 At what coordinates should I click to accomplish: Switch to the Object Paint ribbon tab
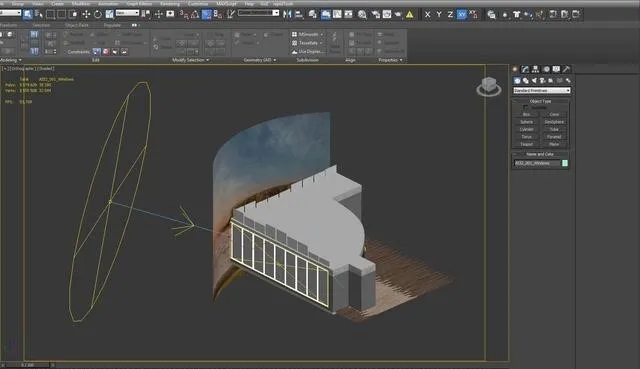77,25
